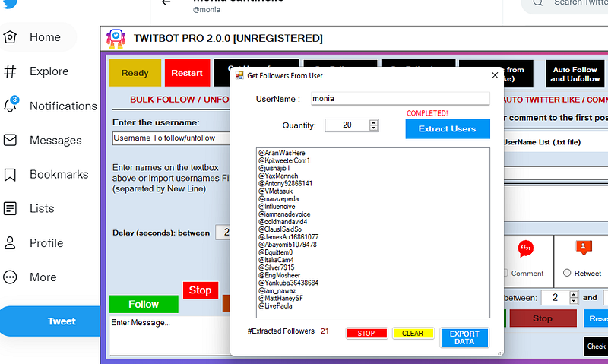Select @Silver7915 in extracted list
The height and width of the screenshot is (364, 608).
click(277, 267)
